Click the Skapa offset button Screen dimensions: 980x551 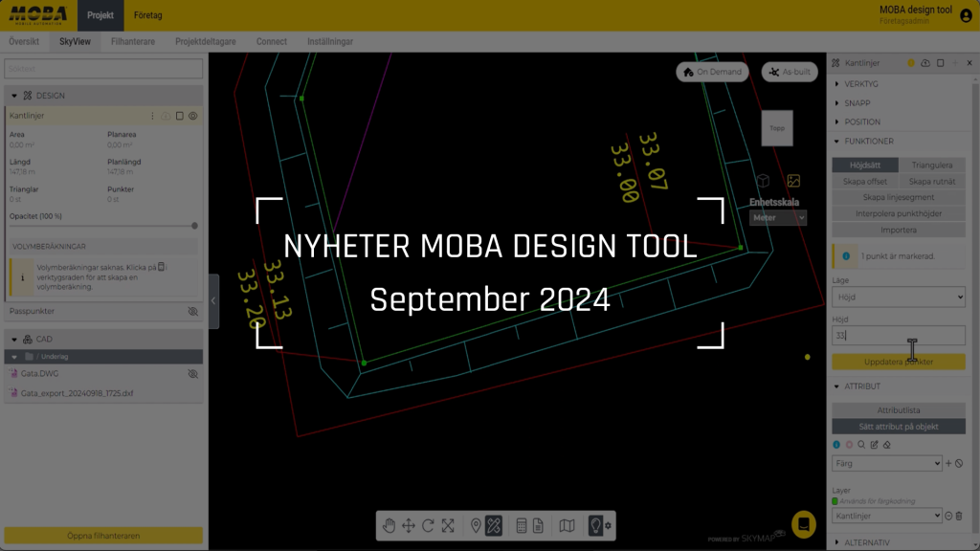coord(865,182)
